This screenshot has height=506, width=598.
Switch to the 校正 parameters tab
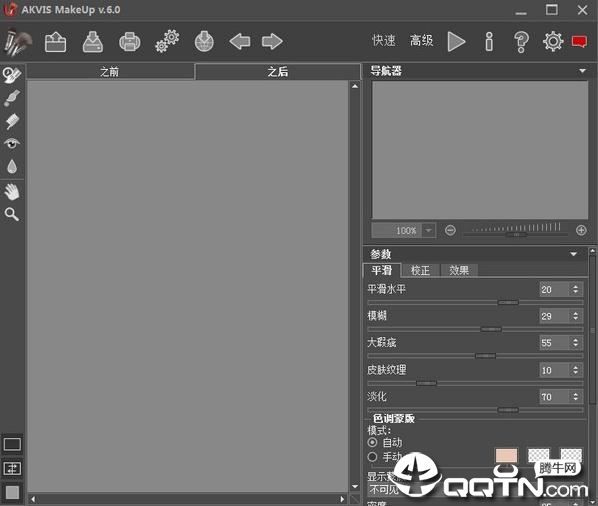coord(420,270)
